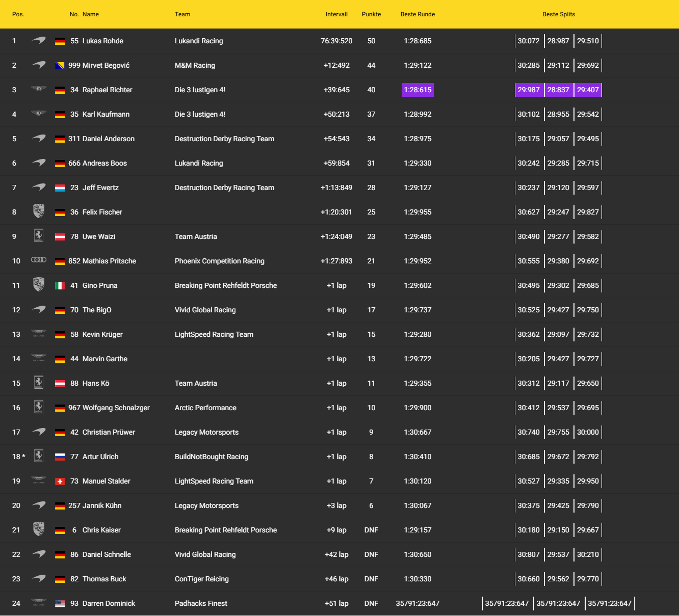Select position 18 marked with an asterisk

(18, 457)
